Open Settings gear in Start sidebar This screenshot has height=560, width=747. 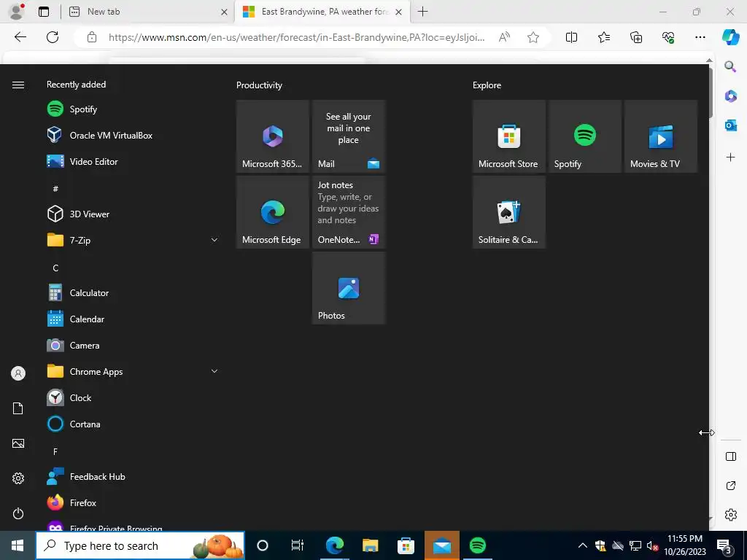coord(18,478)
